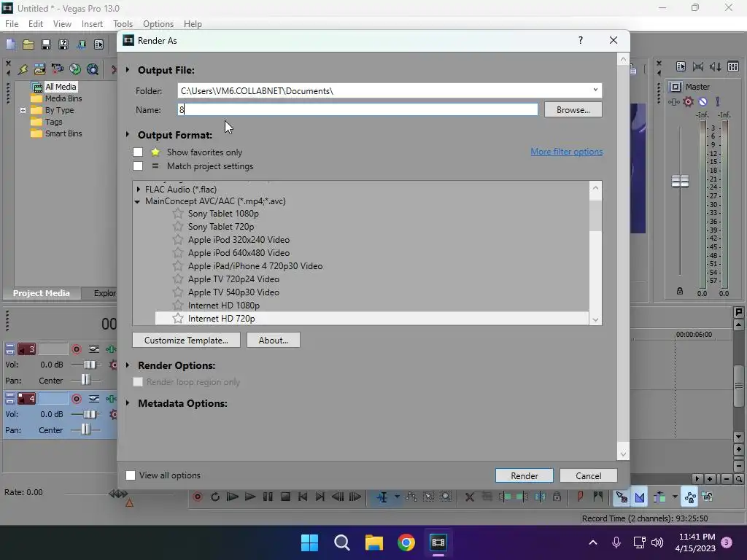The width and height of the screenshot is (747, 560).
Task: Collapse MainConcept AVC/AAC format group
Action: coord(137,201)
